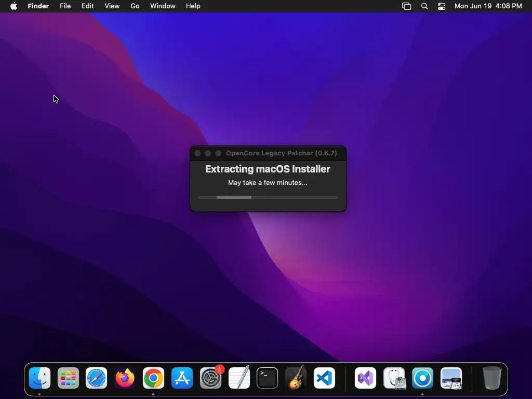
Task: Open Launchpad in the Dock
Action: [68, 378]
